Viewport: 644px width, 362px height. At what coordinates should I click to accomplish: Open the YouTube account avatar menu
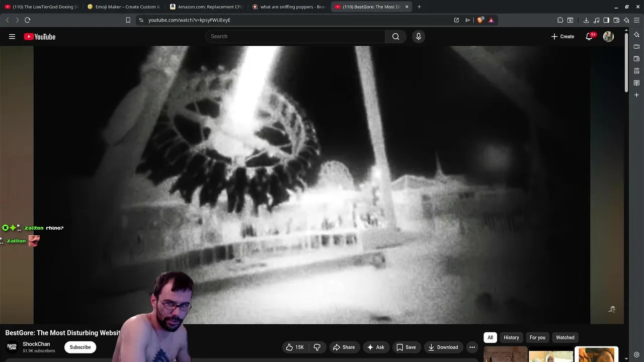coord(608,37)
